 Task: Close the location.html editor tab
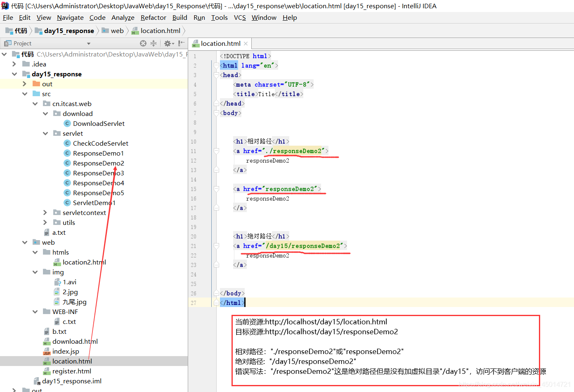246,44
